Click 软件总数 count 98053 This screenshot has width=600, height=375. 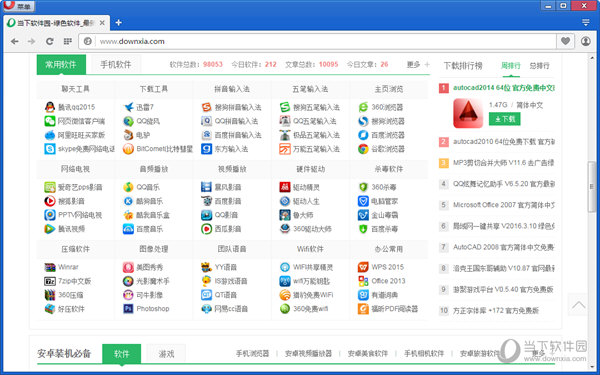(213, 64)
